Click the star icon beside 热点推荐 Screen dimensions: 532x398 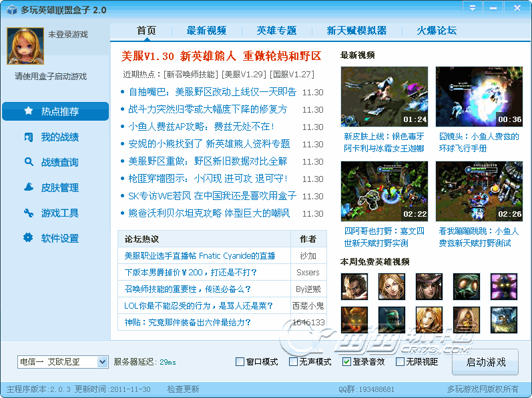click(29, 111)
